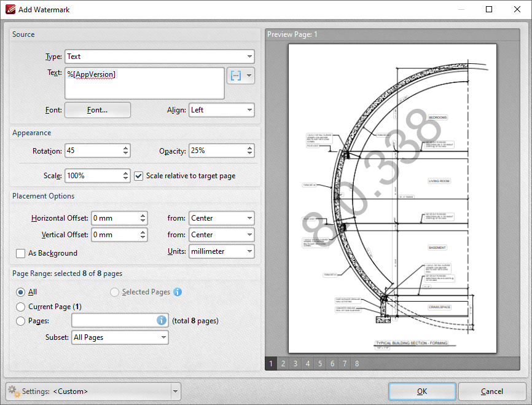Click the insert macro brackets icon

236,76
